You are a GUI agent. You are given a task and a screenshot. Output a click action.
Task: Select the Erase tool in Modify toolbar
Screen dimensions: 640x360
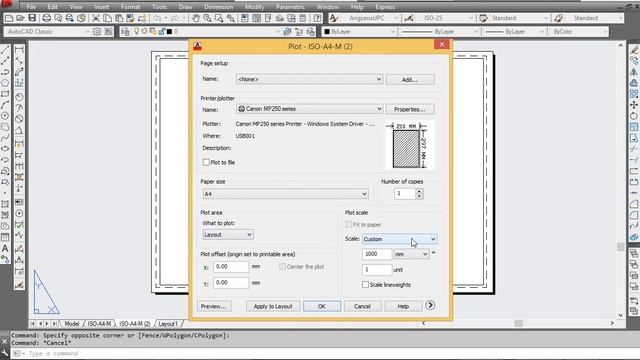click(634, 50)
